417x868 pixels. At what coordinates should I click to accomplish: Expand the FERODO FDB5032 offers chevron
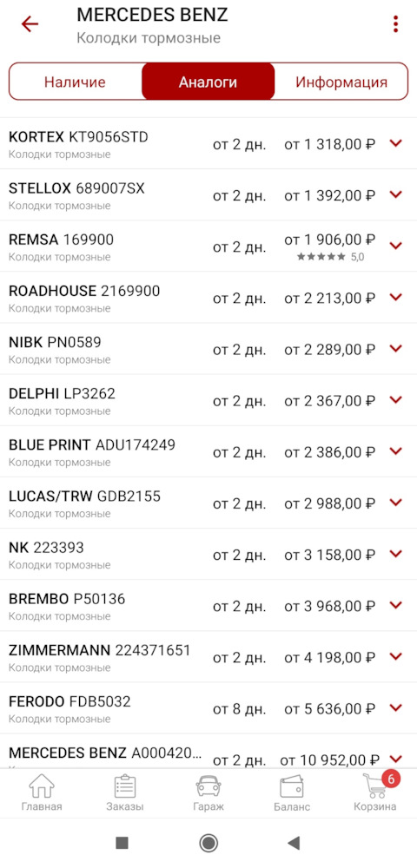tap(395, 707)
